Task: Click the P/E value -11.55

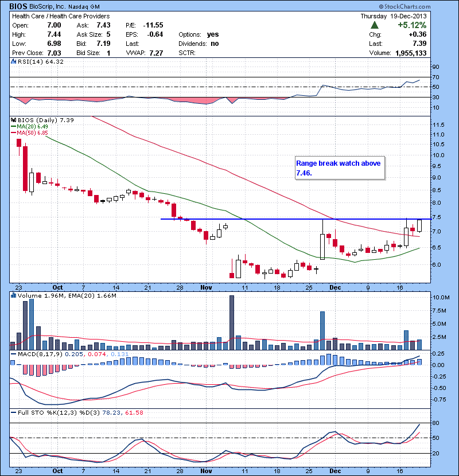Action: pyautogui.click(x=153, y=25)
